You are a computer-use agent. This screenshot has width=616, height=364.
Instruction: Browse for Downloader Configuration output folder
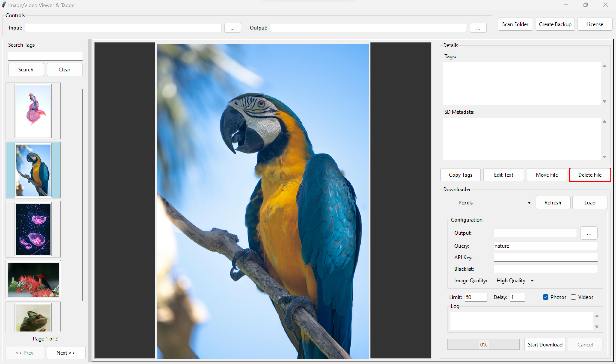click(589, 233)
